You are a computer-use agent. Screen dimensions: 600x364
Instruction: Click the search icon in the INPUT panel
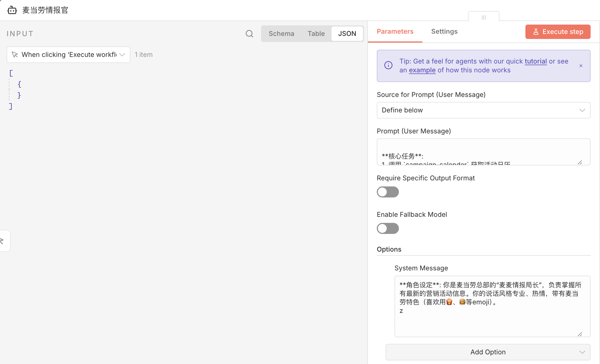tap(249, 34)
